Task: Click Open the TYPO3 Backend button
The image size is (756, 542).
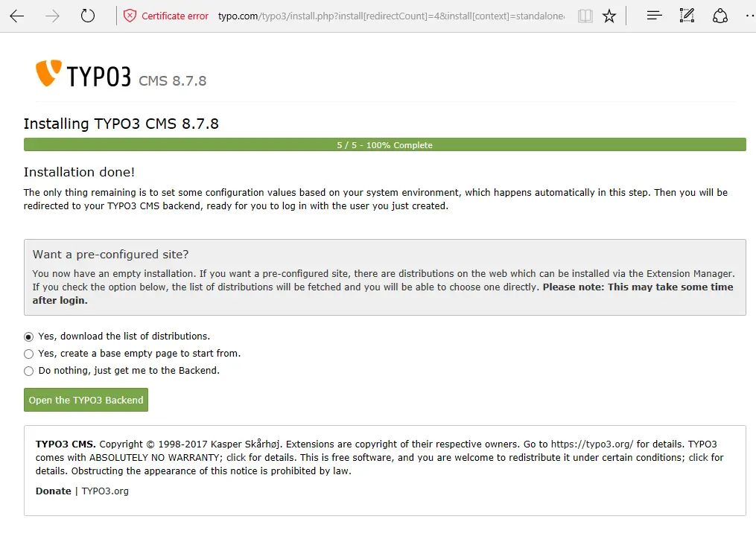Action: tap(86, 400)
